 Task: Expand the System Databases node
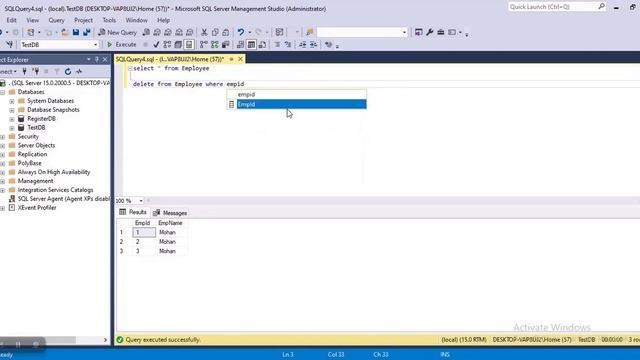tap(12, 101)
